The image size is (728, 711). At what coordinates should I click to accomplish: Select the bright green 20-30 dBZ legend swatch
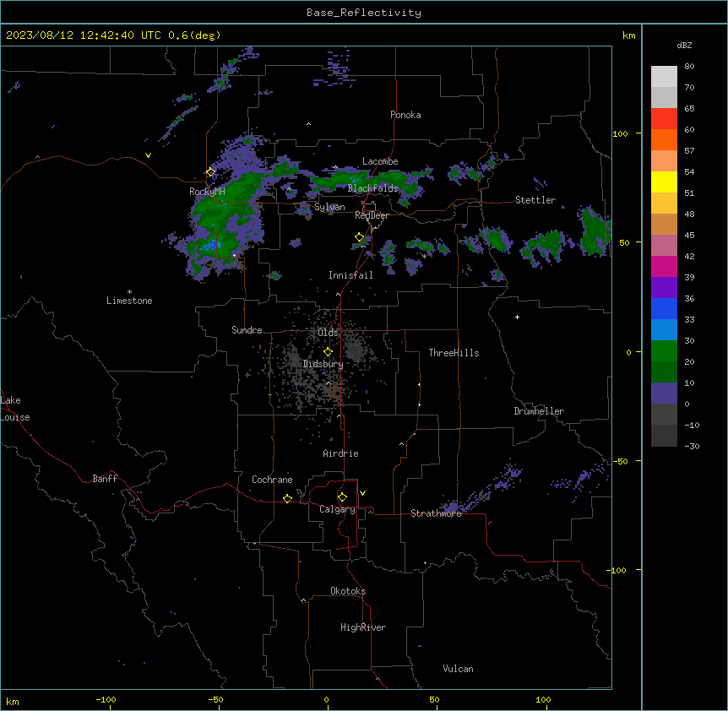664,351
